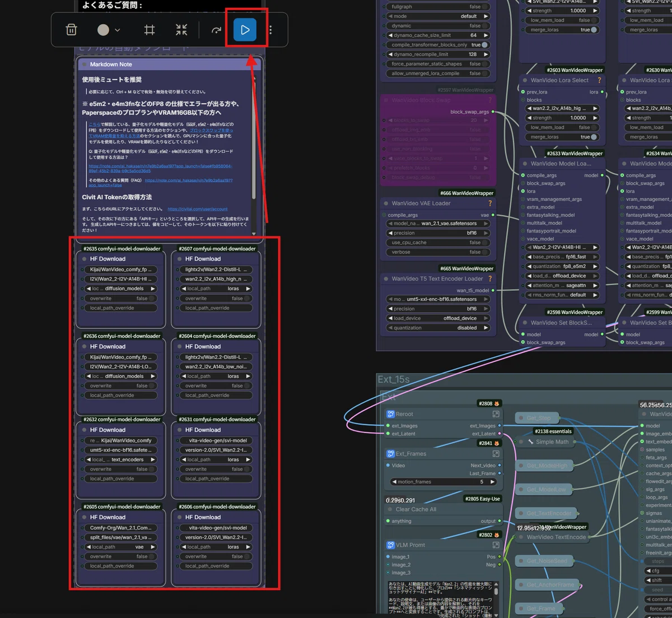Click the frame/grid icon in the selection toolbar
This screenshot has height=618, width=672.
pyautogui.click(x=150, y=30)
